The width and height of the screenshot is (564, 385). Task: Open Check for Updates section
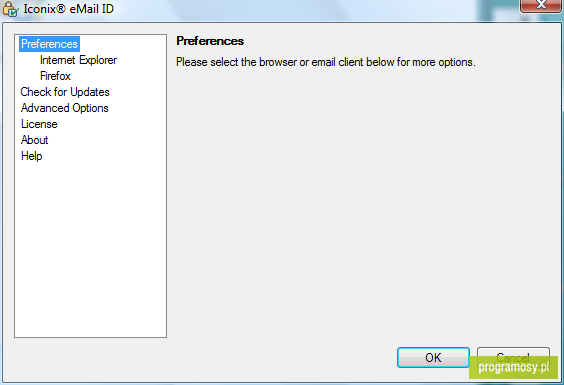(x=65, y=92)
